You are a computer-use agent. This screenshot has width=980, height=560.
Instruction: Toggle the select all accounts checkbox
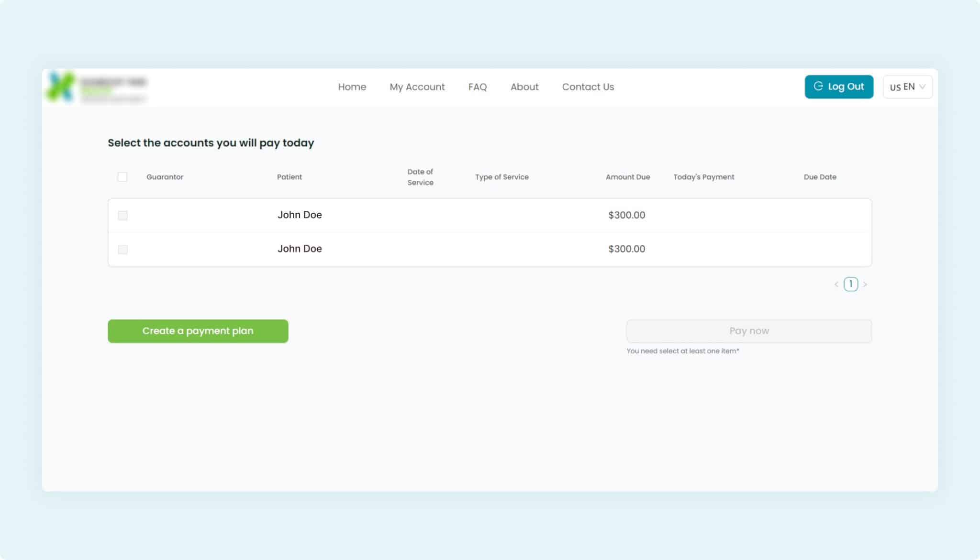coord(122,177)
